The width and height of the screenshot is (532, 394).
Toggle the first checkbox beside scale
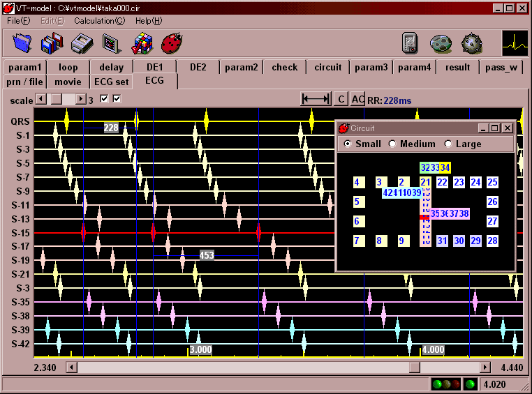[x=105, y=99]
